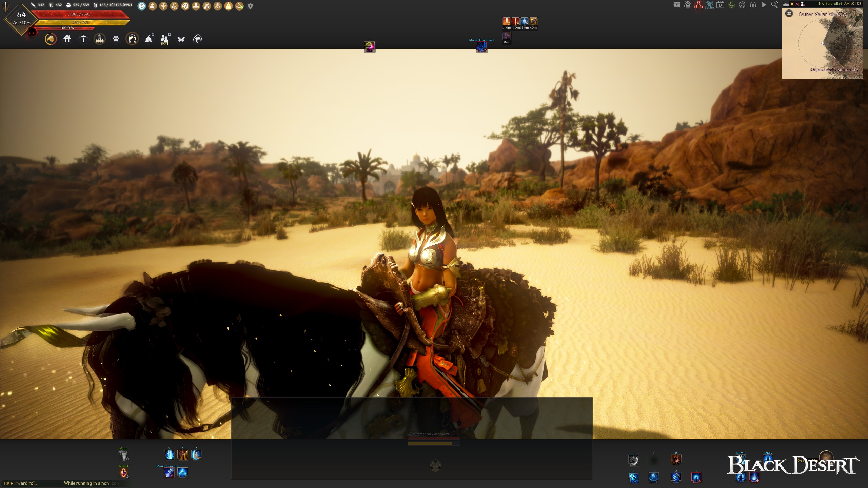This screenshot has width=868, height=488.
Task: Click the crown-shaped territory icon above minimap
Action: 786,4
